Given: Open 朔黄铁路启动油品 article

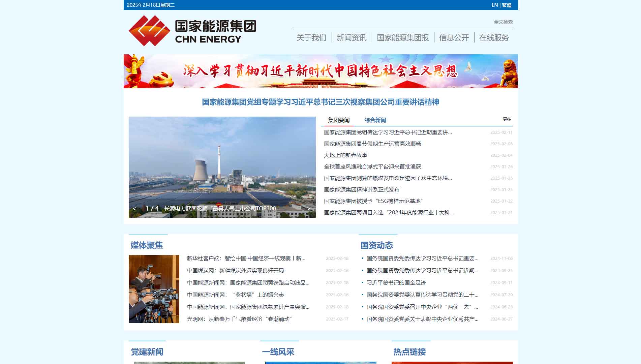Looking at the screenshot, I should [248, 283].
